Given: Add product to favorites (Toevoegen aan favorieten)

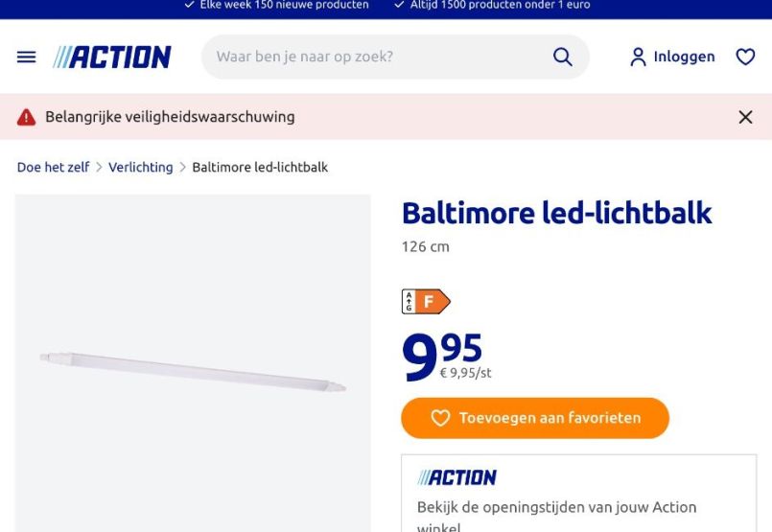Looking at the screenshot, I should tap(535, 418).
